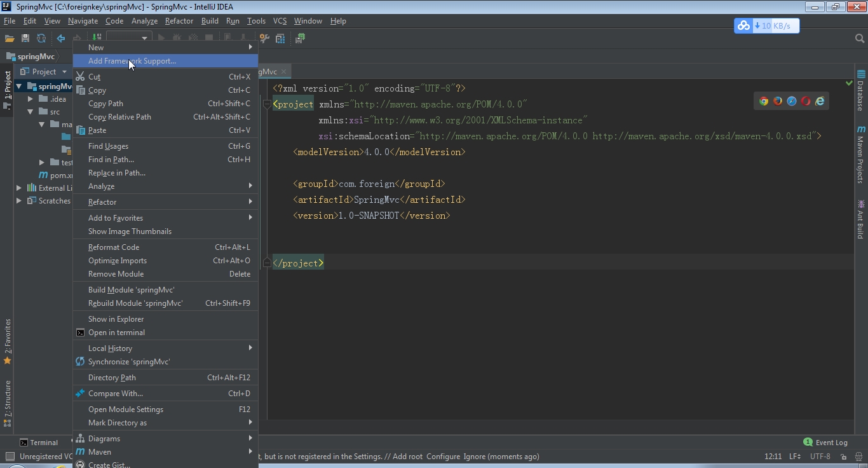The width and height of the screenshot is (868, 468).
Task: Open the Diagrams submenu
Action: (x=165, y=439)
